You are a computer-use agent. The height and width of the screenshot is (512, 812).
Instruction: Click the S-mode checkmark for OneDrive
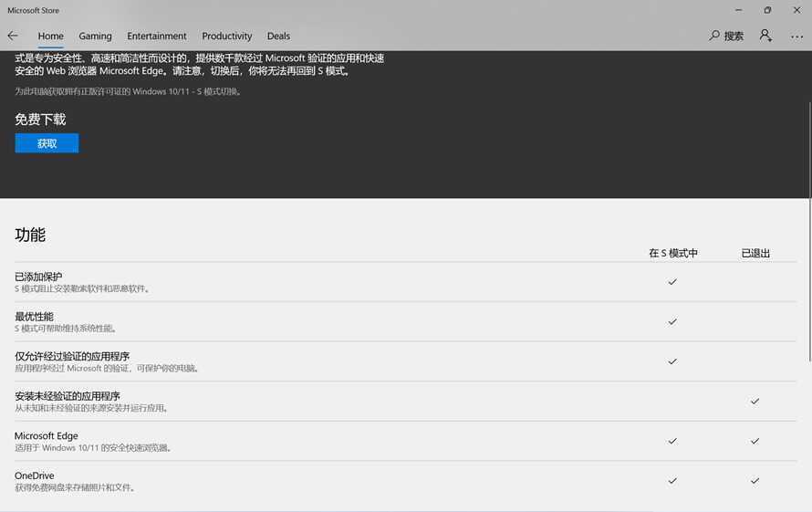coord(672,481)
